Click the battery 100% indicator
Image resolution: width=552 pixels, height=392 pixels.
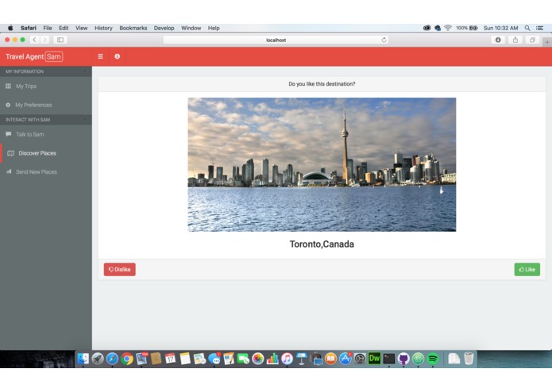[467, 28]
